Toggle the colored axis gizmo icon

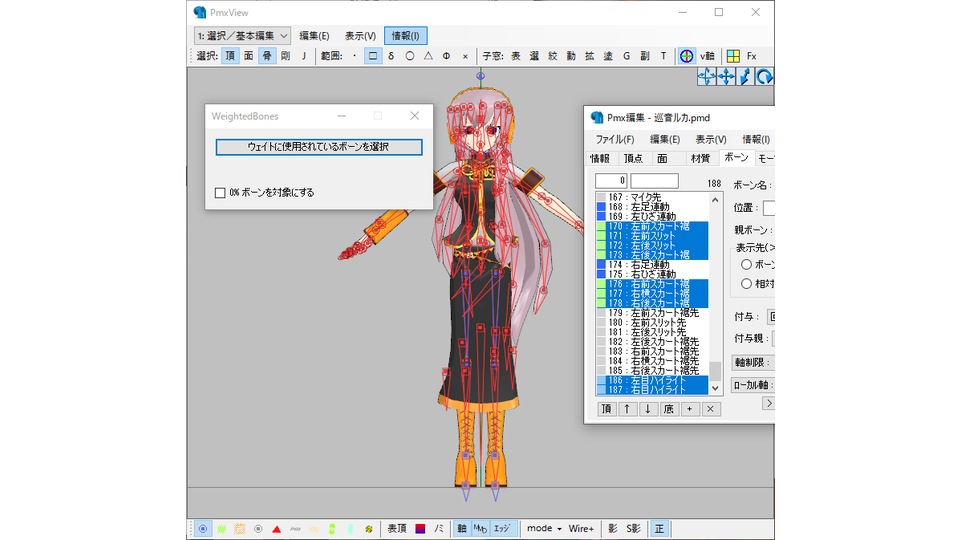tap(686, 56)
